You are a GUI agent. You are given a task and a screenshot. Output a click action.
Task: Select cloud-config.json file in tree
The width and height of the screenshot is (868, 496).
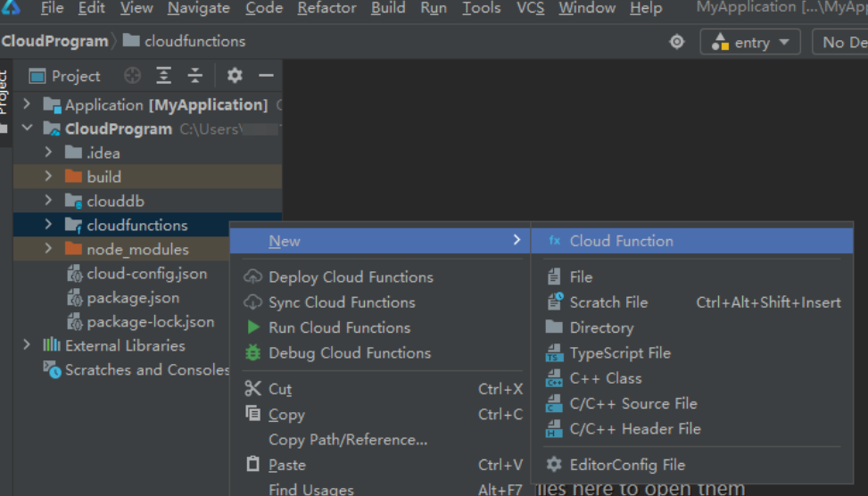[146, 274]
